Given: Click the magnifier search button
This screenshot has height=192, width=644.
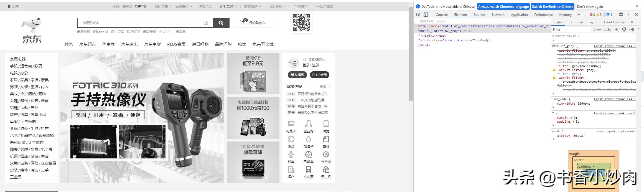Looking at the screenshot, I should [221, 23].
